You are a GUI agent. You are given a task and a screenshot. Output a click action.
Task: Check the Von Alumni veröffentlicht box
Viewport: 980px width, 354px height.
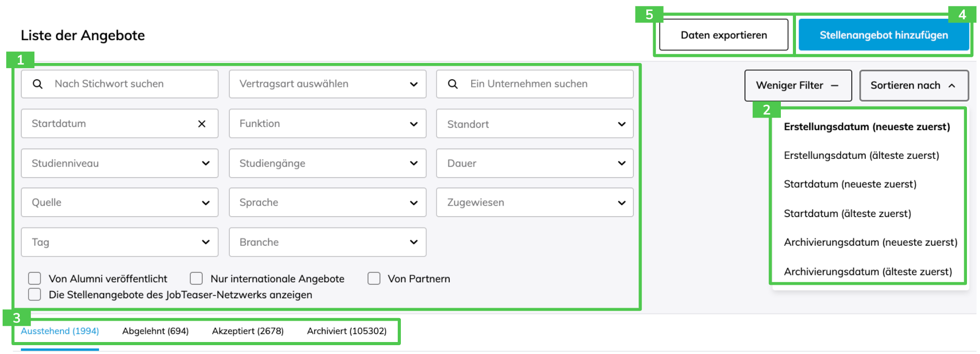[x=35, y=279]
